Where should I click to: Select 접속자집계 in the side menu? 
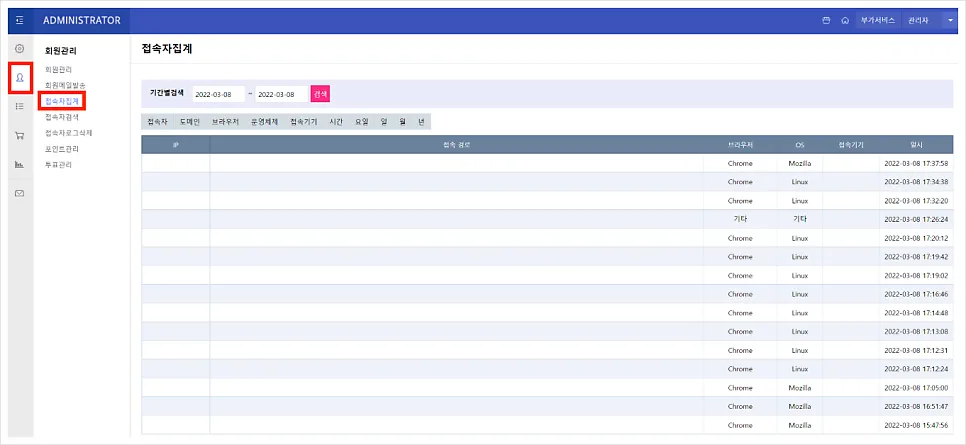pos(62,100)
